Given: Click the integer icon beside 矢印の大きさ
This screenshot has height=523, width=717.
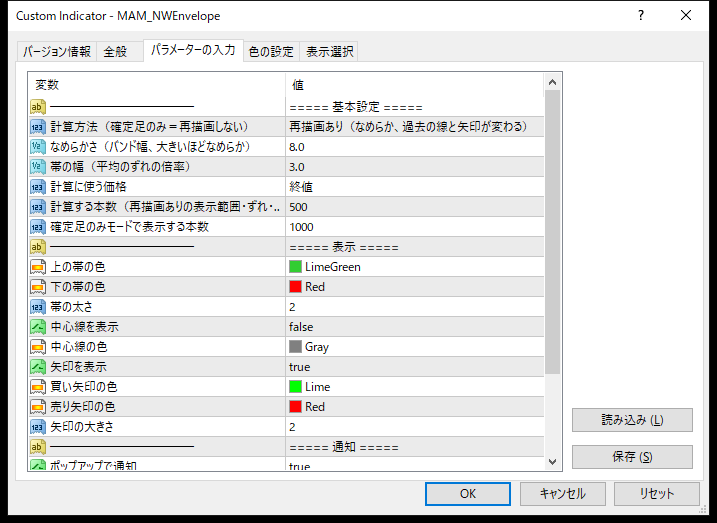Looking at the screenshot, I should click(x=38, y=427).
